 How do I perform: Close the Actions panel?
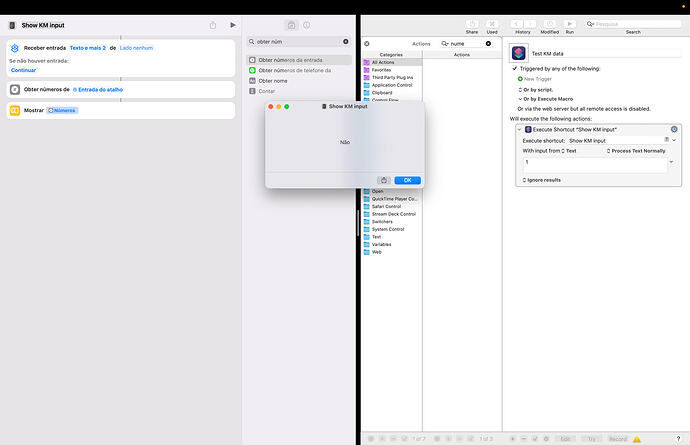tap(367, 44)
